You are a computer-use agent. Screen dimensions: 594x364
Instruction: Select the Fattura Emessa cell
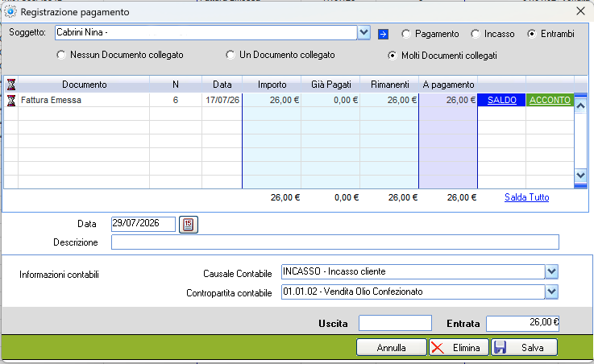[x=84, y=101]
